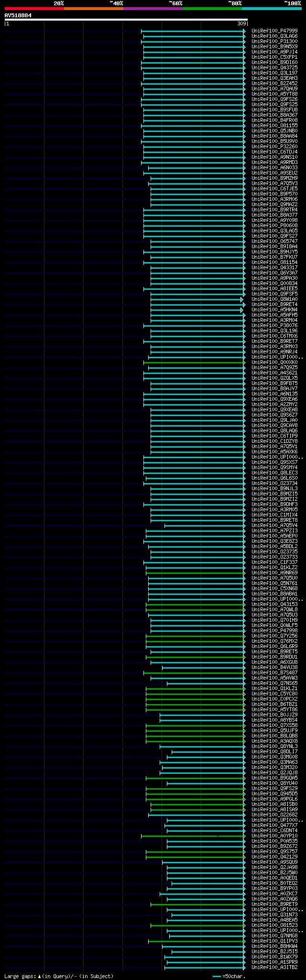Select label UniRef100_P32260
The image size is (306, 980).
click(274, 146)
